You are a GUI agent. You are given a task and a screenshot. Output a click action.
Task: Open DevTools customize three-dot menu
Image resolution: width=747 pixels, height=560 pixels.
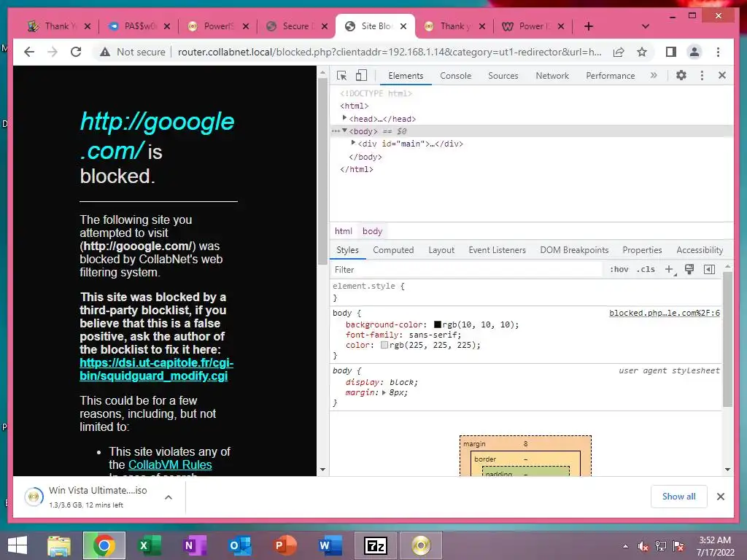(702, 75)
